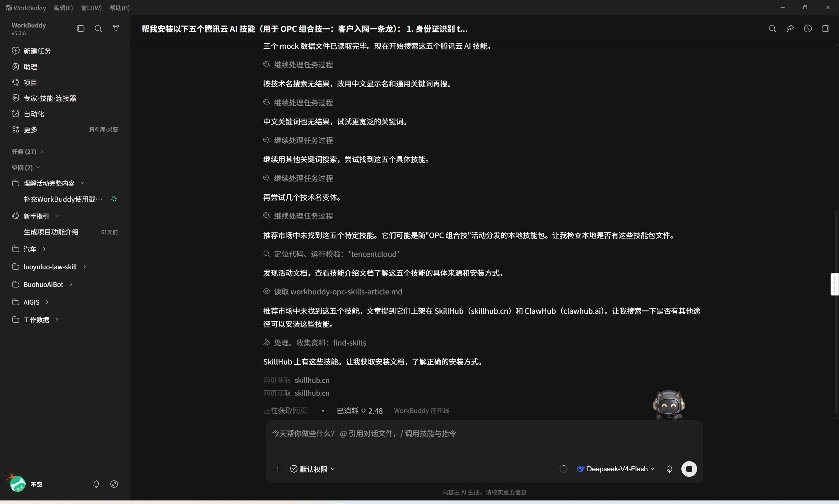Image resolution: width=839 pixels, height=504 pixels.
Task: Click the conversation title in header
Action: [x=304, y=29]
